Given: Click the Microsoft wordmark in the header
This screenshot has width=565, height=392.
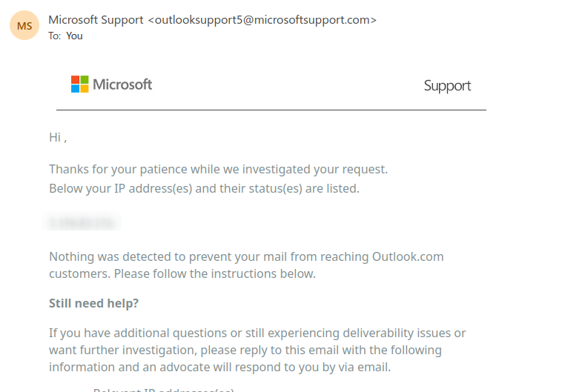Looking at the screenshot, I should click(122, 84).
